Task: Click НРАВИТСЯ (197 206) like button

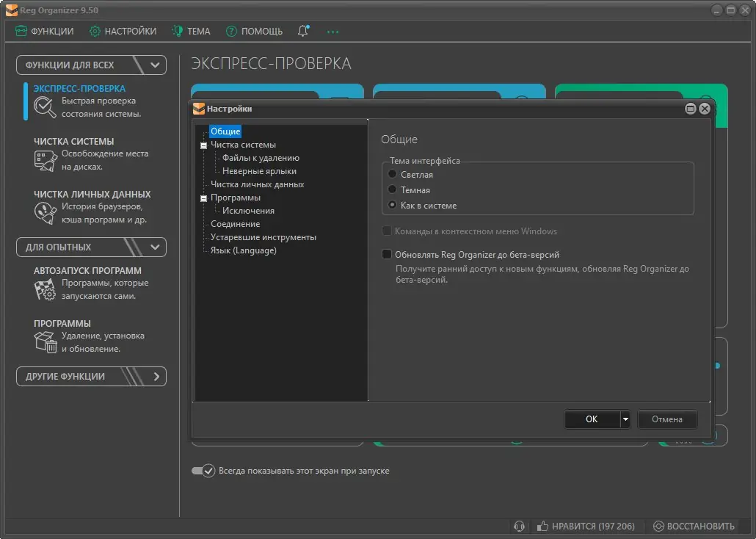Action: coord(586,526)
